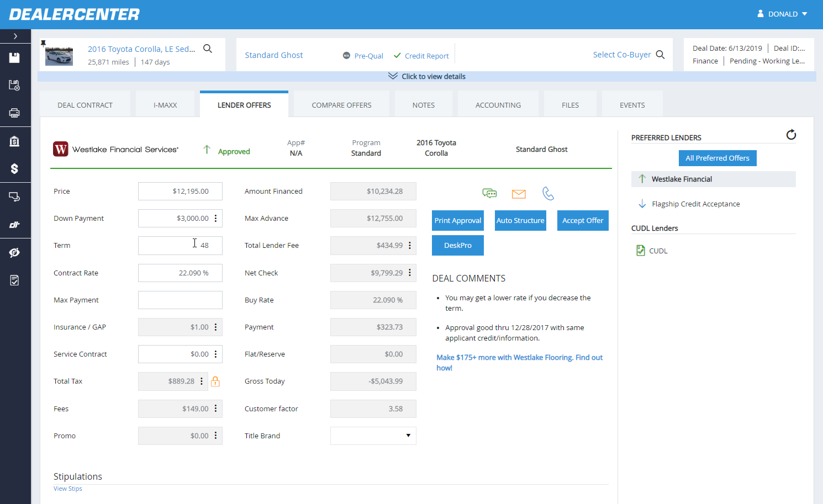Open the Compare Offers tab

(x=341, y=105)
